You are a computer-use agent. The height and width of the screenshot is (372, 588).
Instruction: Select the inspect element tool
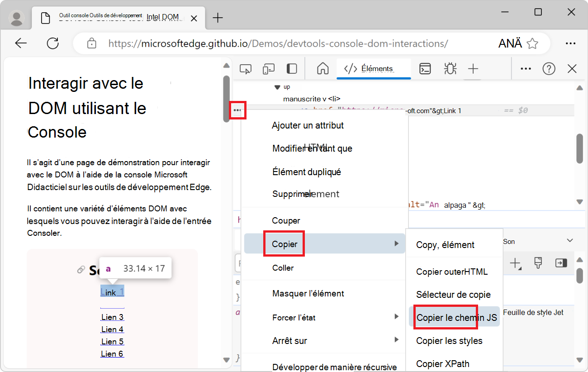(x=246, y=68)
